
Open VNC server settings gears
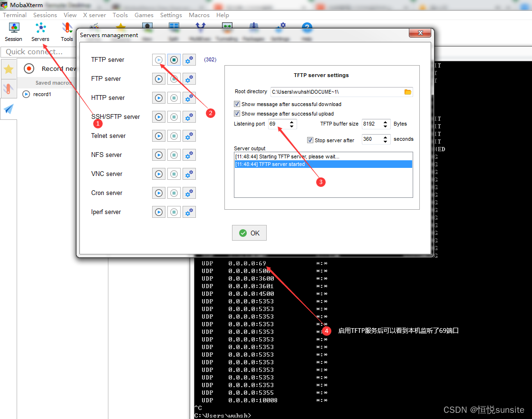189,174
